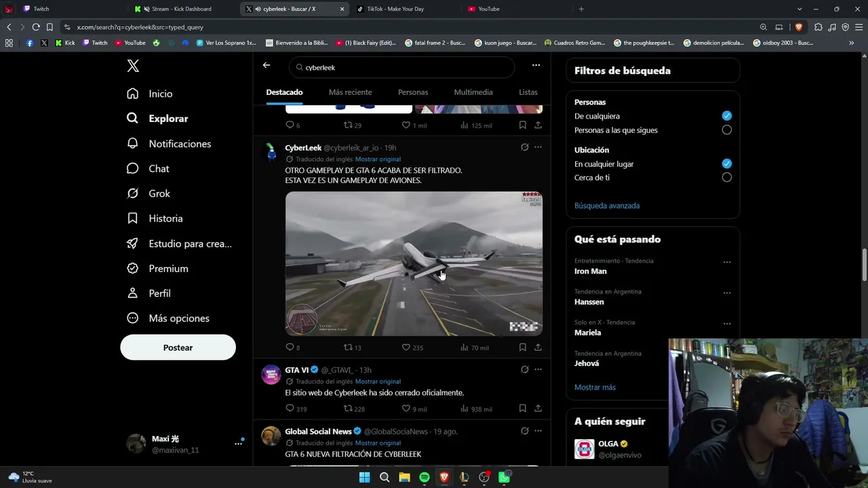Screen dimensions: 868x488
Task: Open WhatsApp from the taskbar
Action: click(504, 477)
